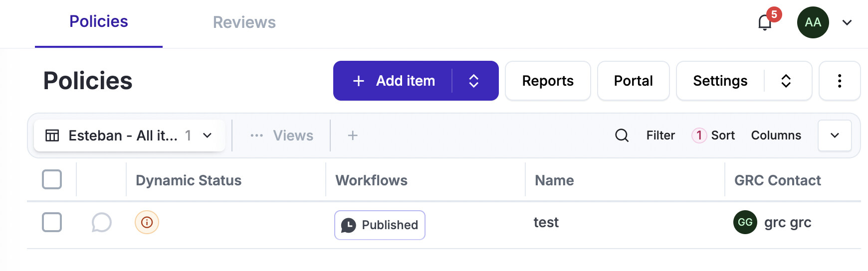Screen dimensions: 868x271
Task: Open the Esteban - All items view dropdown
Action: (129, 135)
